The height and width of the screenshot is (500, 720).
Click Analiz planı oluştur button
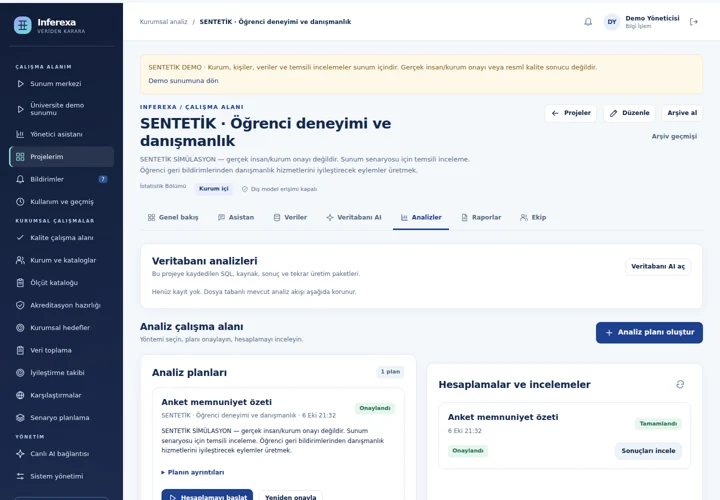click(649, 332)
